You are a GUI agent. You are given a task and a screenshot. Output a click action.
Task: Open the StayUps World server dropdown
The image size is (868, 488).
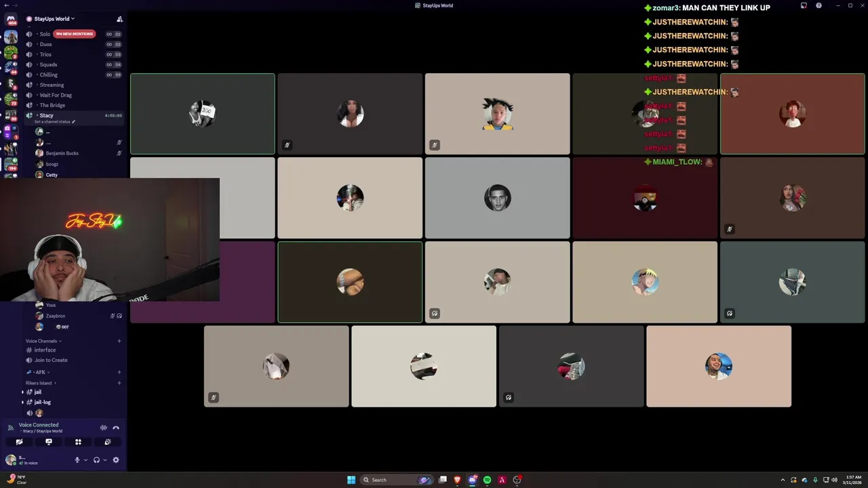(54, 19)
